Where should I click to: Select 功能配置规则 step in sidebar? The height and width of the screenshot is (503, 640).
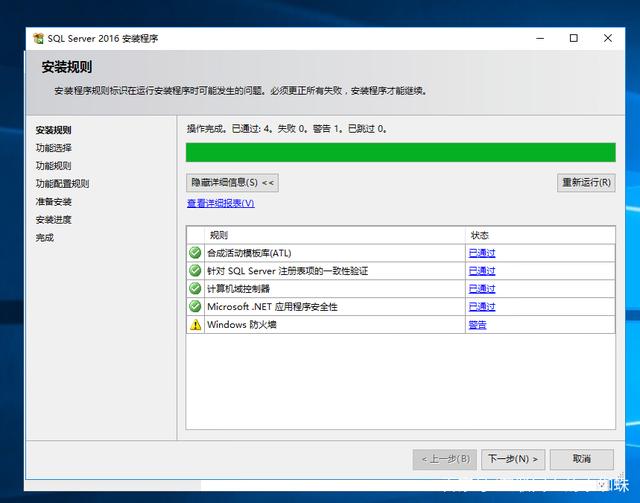(x=62, y=184)
